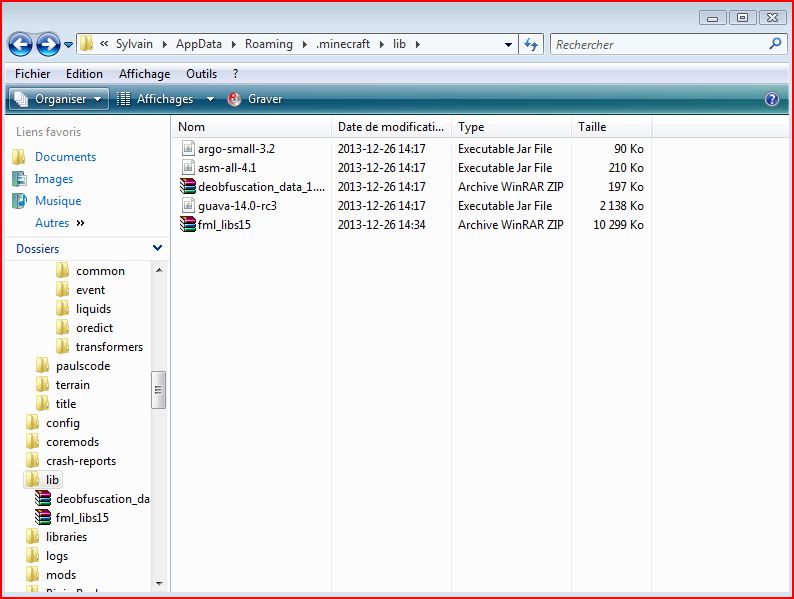This screenshot has height=599, width=794.
Task: Navigate to Roaming in breadcrumb
Action: 269,44
